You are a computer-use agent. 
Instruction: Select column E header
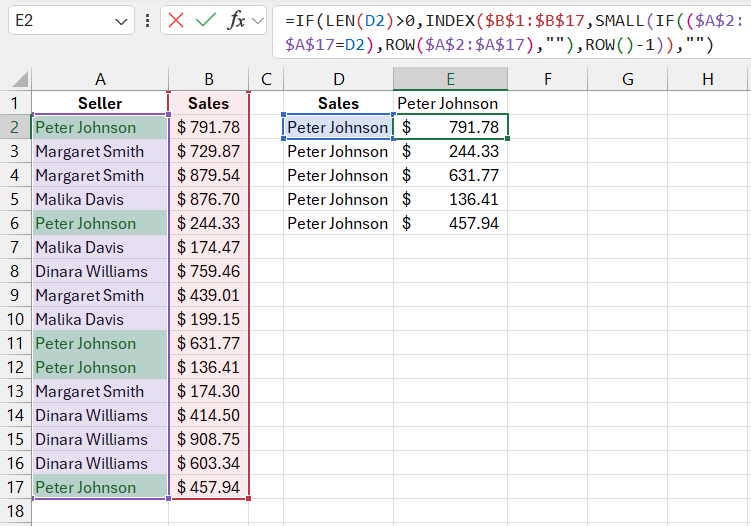tap(451, 79)
